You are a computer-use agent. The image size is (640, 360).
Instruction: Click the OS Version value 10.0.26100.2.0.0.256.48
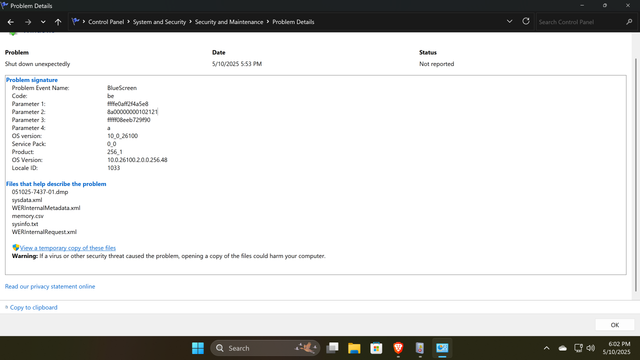137,160
